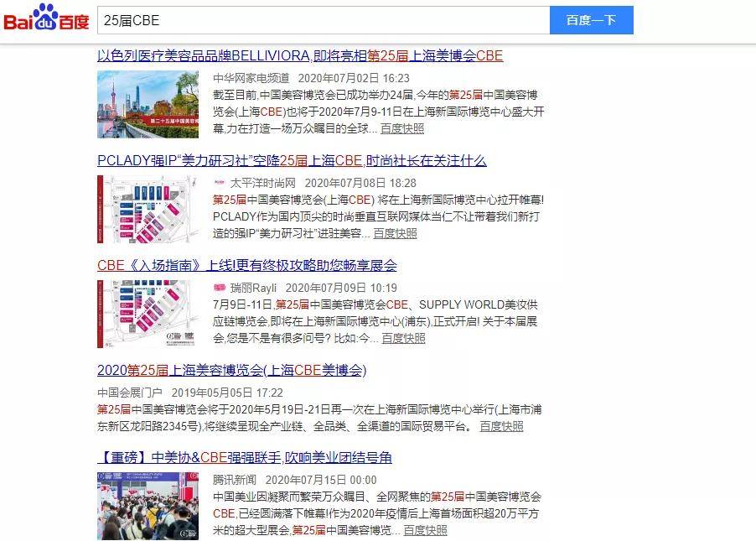Open 百度快照 for the 中华网家电频道 result
Viewport: 756px width, 541px height.
pos(402,128)
